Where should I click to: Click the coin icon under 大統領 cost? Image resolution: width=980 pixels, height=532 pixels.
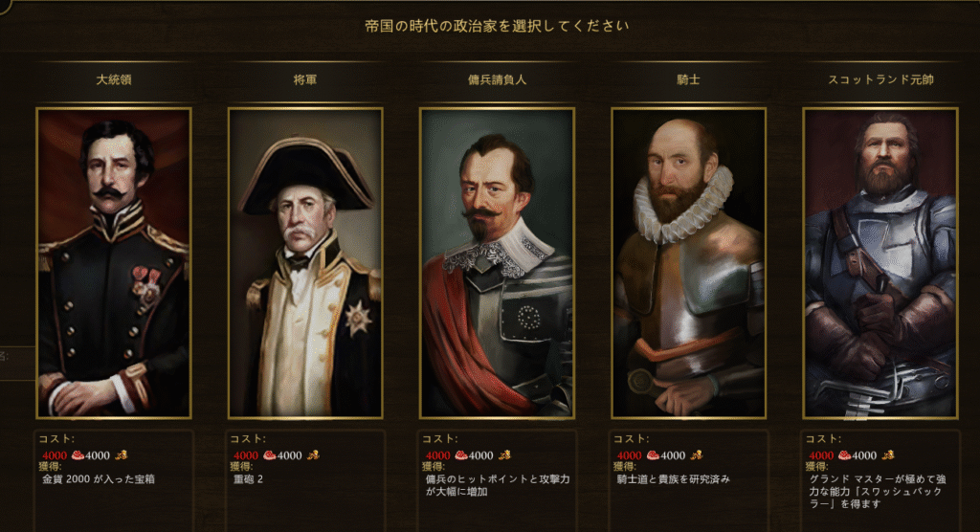click(122, 454)
